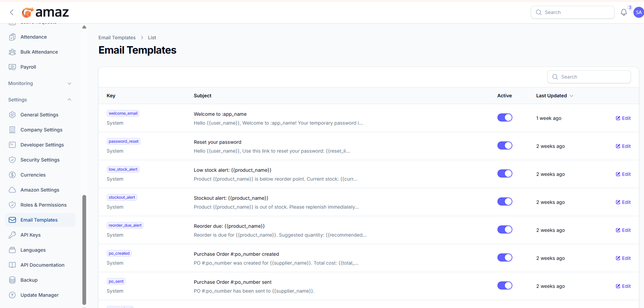Disable the low_stock_alert template switch
This screenshot has width=644, height=308.
(505, 173)
